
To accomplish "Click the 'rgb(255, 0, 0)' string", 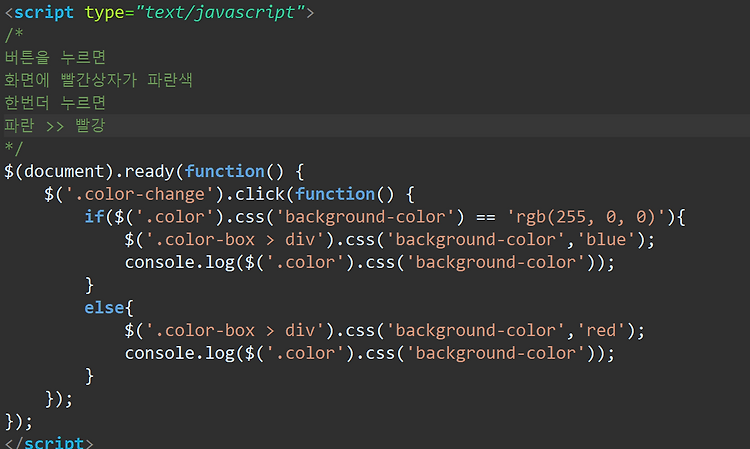I will click(585, 217).
